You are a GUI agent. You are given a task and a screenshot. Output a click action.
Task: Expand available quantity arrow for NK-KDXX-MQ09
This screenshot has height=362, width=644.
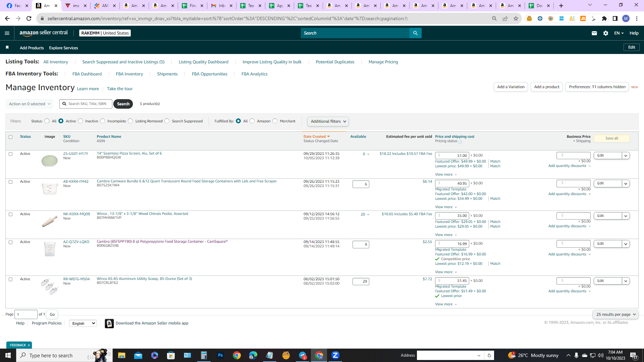point(368,215)
